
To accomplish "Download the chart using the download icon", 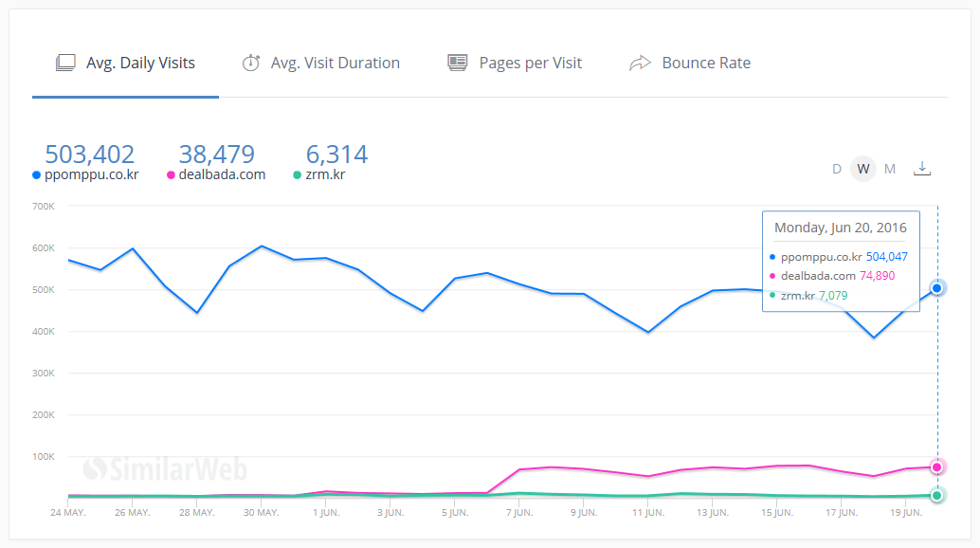I will 922,169.
